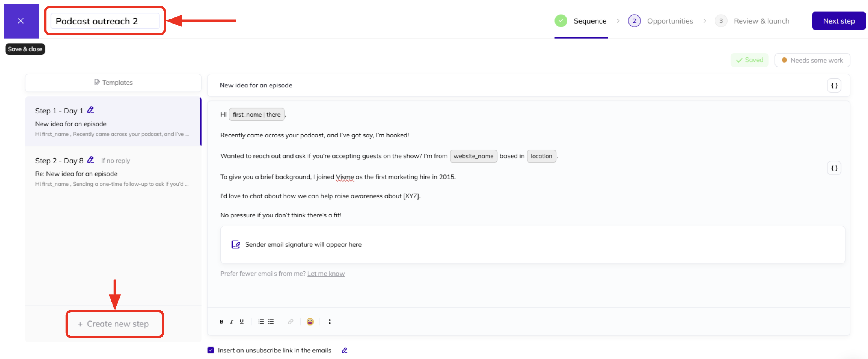Create a new step in the sequence
The width and height of the screenshot is (868, 359).
115,324
